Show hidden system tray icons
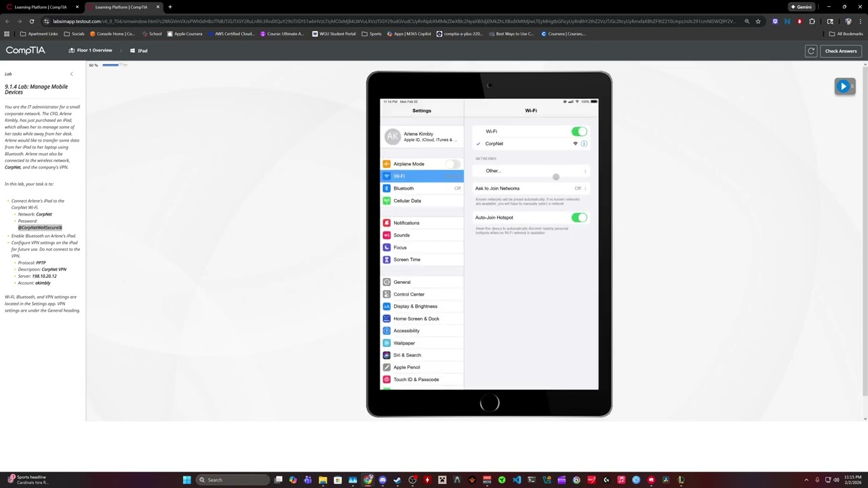The height and width of the screenshot is (488, 868). 806,480
